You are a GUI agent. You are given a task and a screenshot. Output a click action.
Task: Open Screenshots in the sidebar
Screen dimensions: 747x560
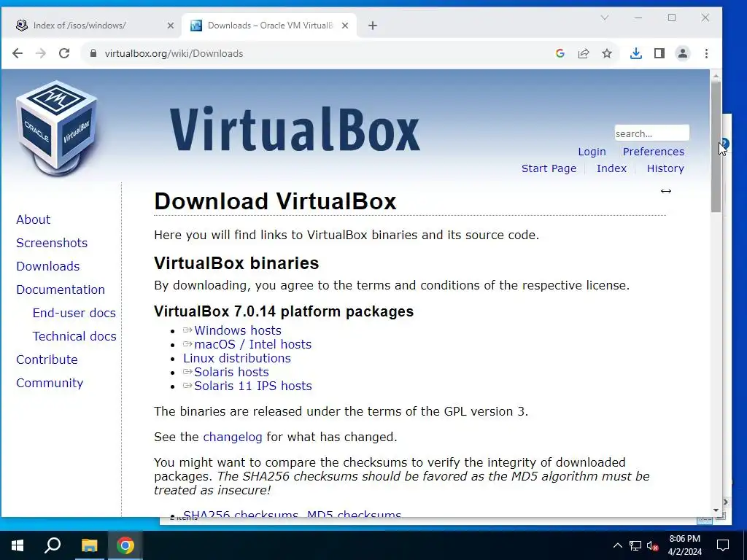52,243
